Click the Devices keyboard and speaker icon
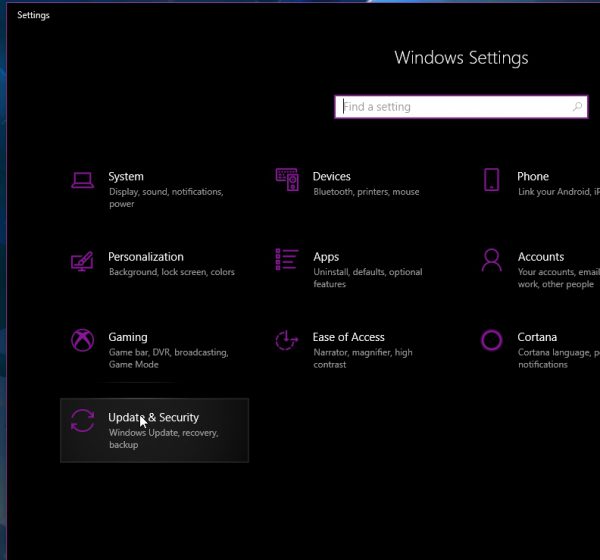Image resolution: width=600 pixels, height=560 pixels. pyautogui.click(x=287, y=179)
